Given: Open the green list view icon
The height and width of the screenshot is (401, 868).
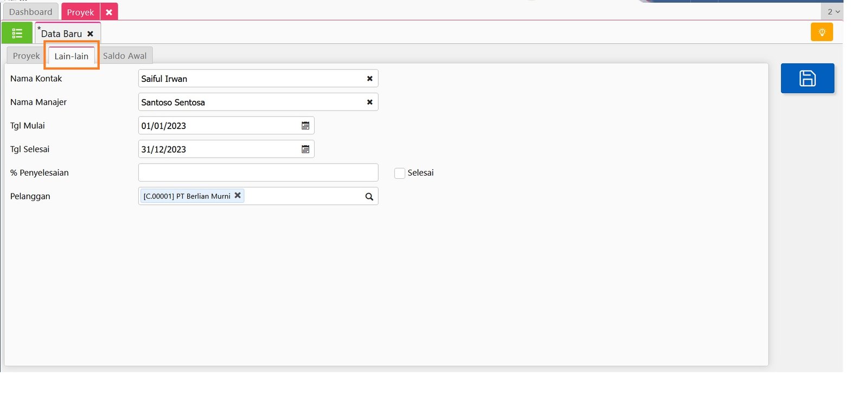Looking at the screenshot, I should (17, 34).
